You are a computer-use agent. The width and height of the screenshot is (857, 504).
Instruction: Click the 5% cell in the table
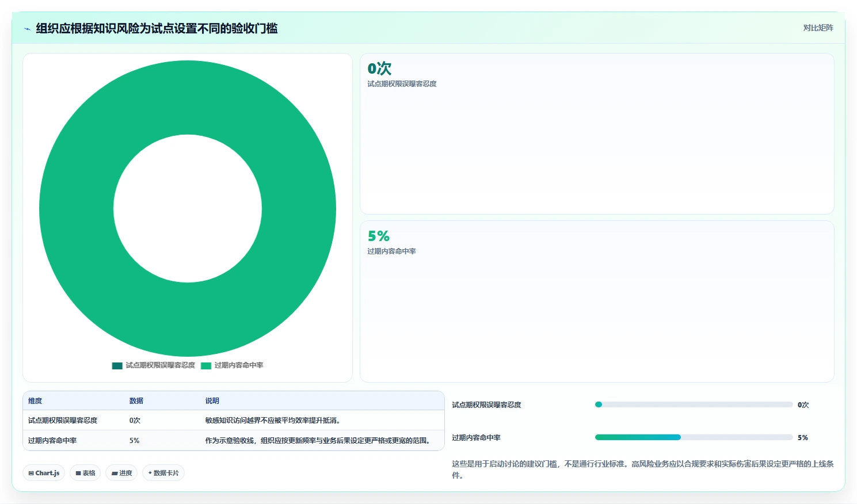click(134, 441)
